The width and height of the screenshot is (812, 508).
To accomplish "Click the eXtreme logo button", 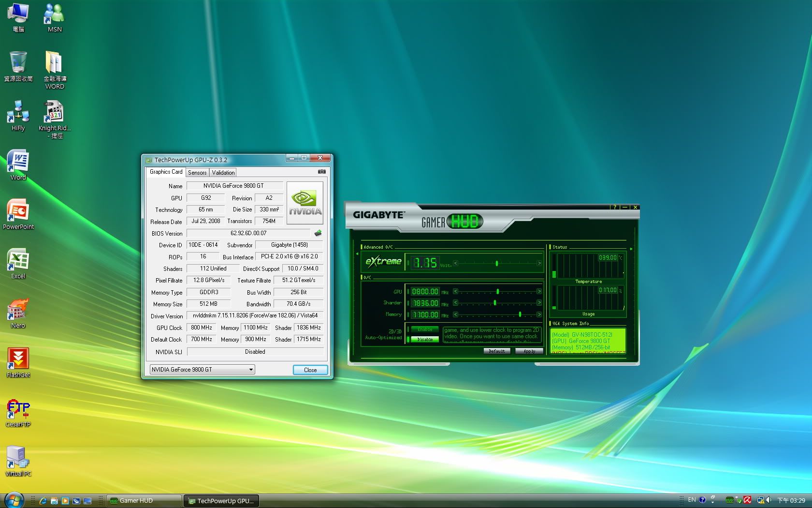I will coord(383,262).
